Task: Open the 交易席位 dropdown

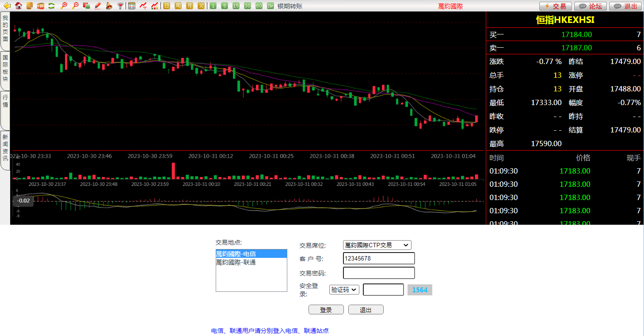Action: pos(377,245)
